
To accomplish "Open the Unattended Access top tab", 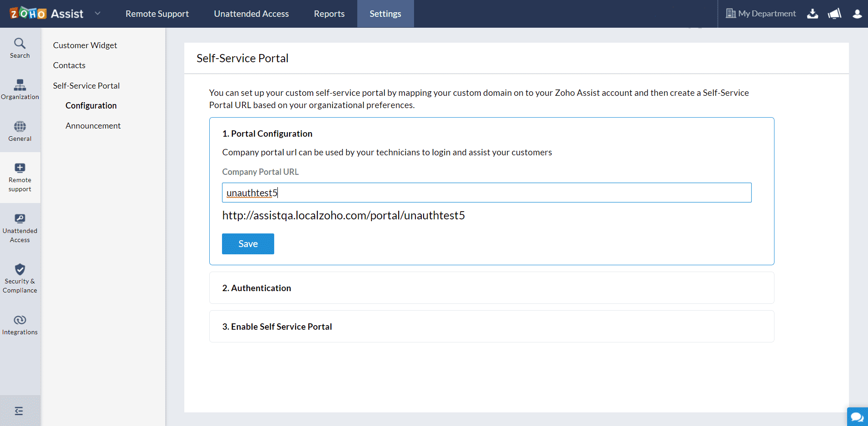I will click(251, 14).
